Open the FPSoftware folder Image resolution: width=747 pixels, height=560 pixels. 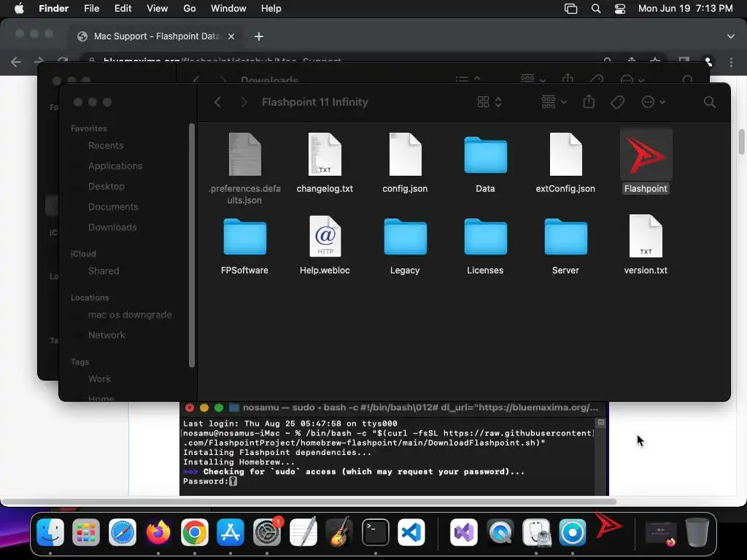[244, 237]
